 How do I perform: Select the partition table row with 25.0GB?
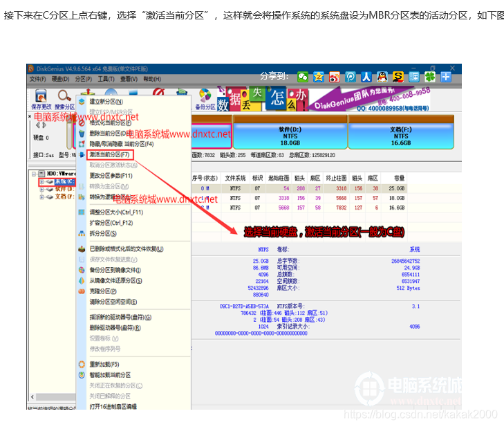pos(299,188)
